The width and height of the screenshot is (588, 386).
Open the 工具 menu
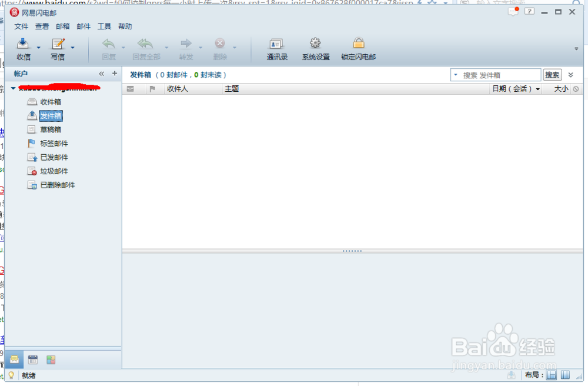pos(104,26)
